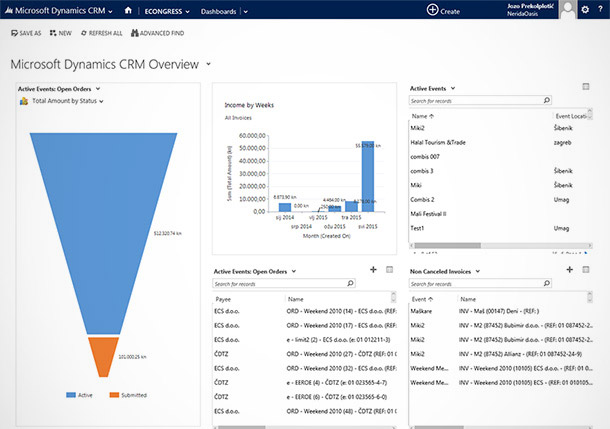The height and width of the screenshot is (429, 610).
Task: Open e - limit2 (2) order row
Action: (x=338, y=340)
